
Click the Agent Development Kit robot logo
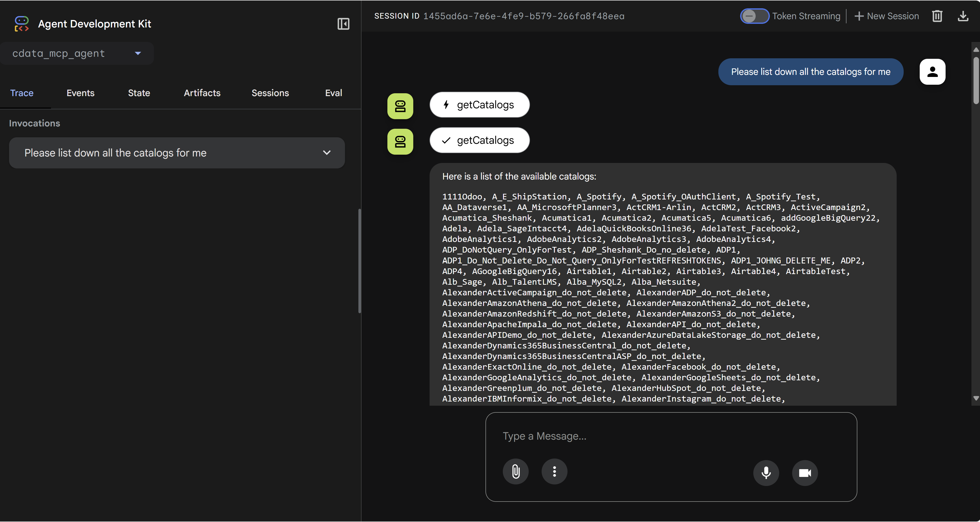[21, 24]
